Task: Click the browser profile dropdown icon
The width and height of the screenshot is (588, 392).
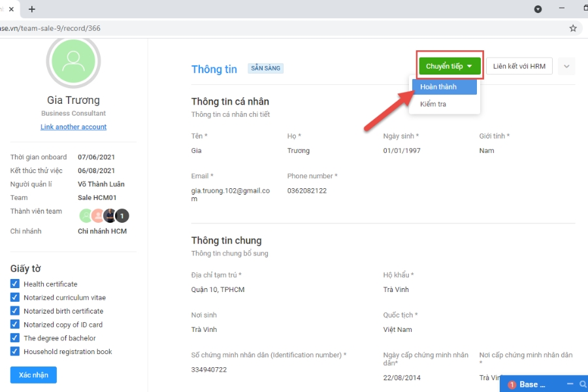Action: (x=538, y=9)
